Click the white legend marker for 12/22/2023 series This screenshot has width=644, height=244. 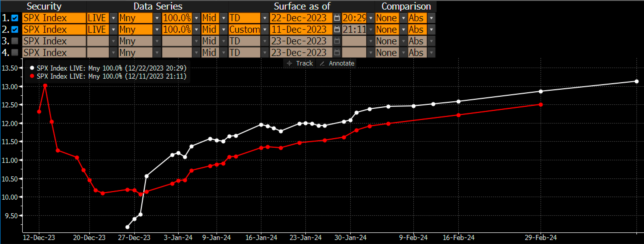click(32, 68)
